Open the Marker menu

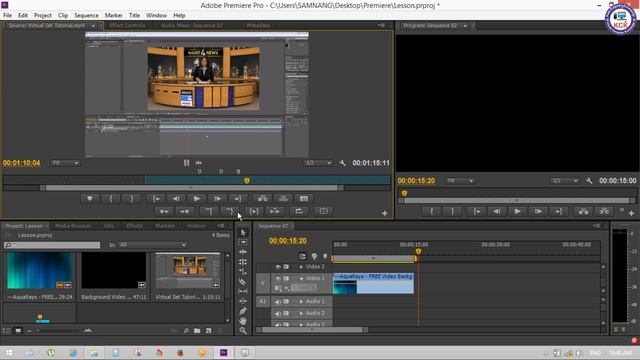click(113, 15)
